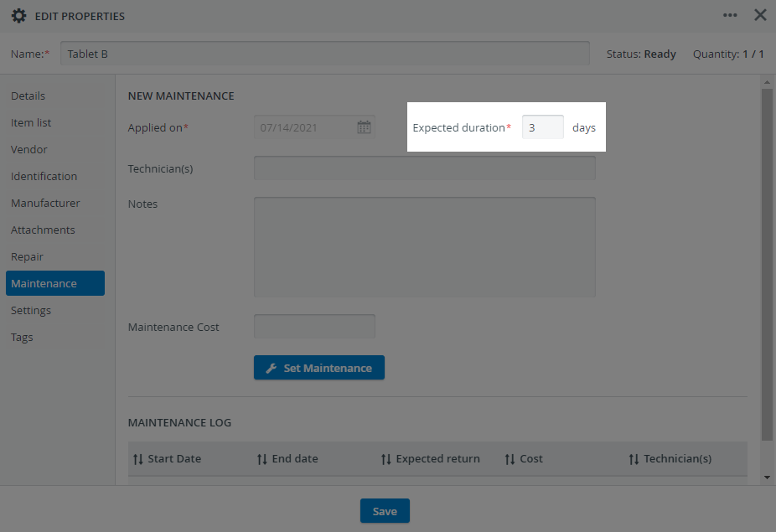The height and width of the screenshot is (532, 776).
Task: Click the gear icon beside Edit Properties
Action: click(x=18, y=16)
